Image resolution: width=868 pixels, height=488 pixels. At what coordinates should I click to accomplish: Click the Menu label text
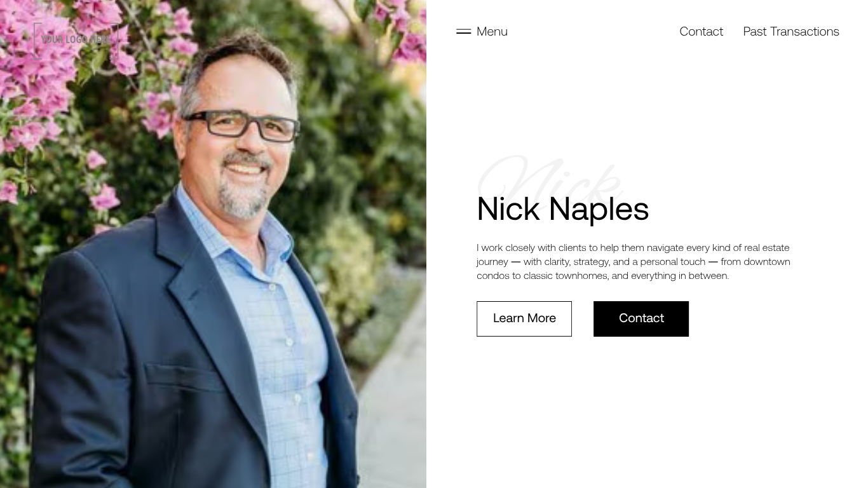(x=492, y=31)
